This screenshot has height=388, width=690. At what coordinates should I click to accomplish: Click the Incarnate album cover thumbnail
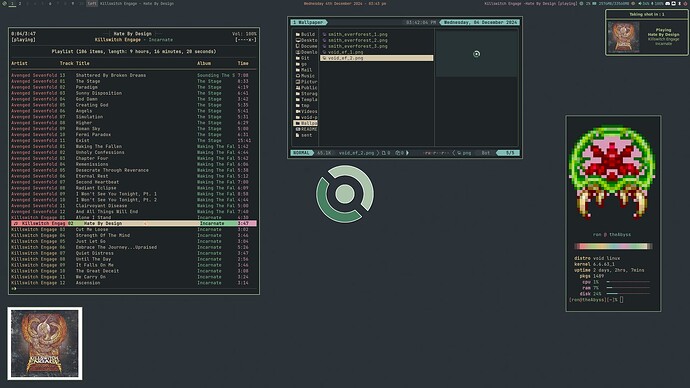coord(44,344)
